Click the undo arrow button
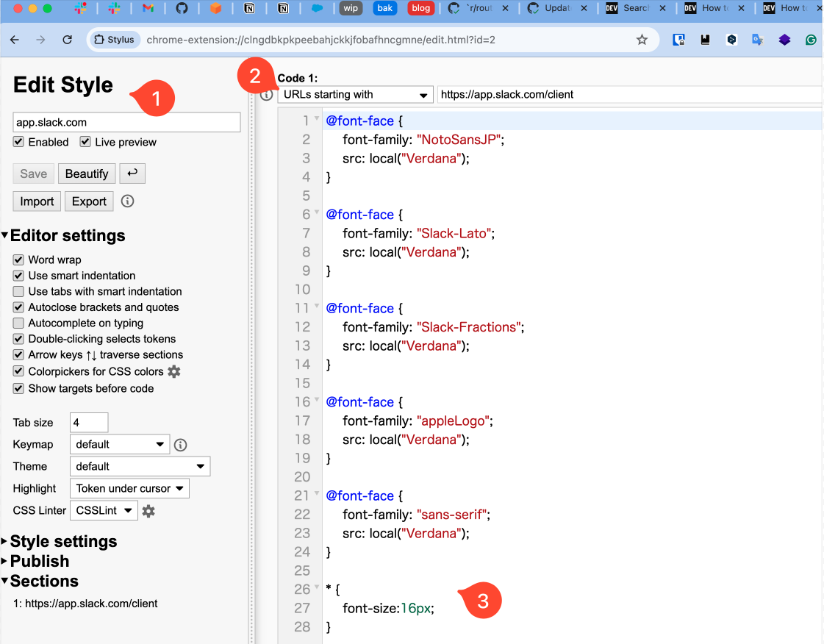The width and height of the screenshot is (824, 644). click(132, 173)
